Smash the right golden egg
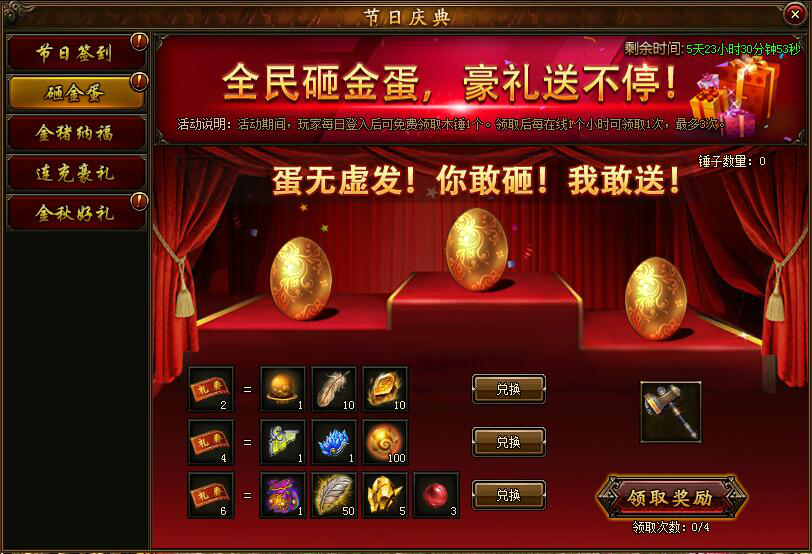Screen dimensions: 812x554 tap(656, 299)
